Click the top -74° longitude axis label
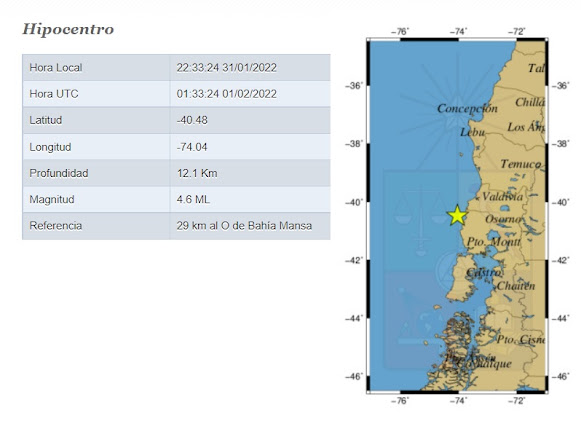 [x=459, y=32]
